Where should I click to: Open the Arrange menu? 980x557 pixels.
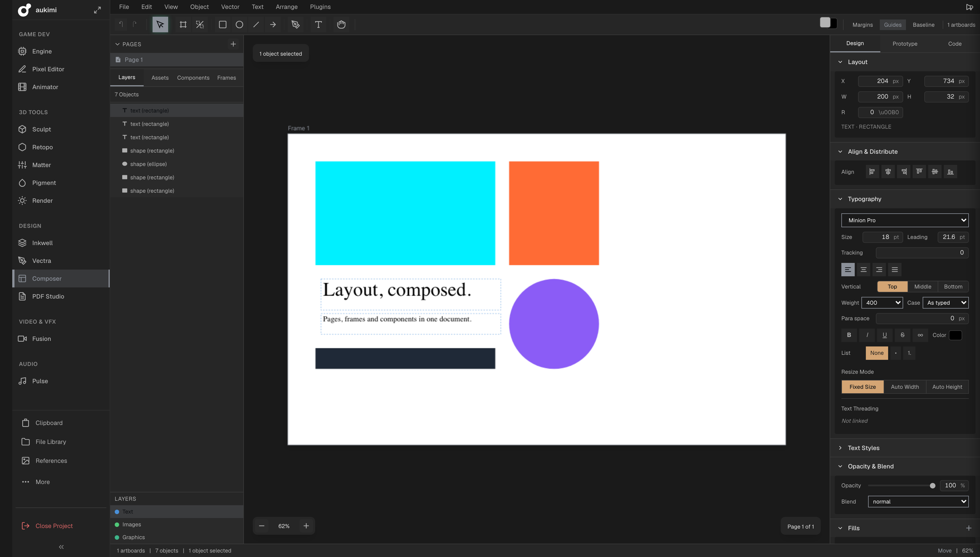[286, 7]
